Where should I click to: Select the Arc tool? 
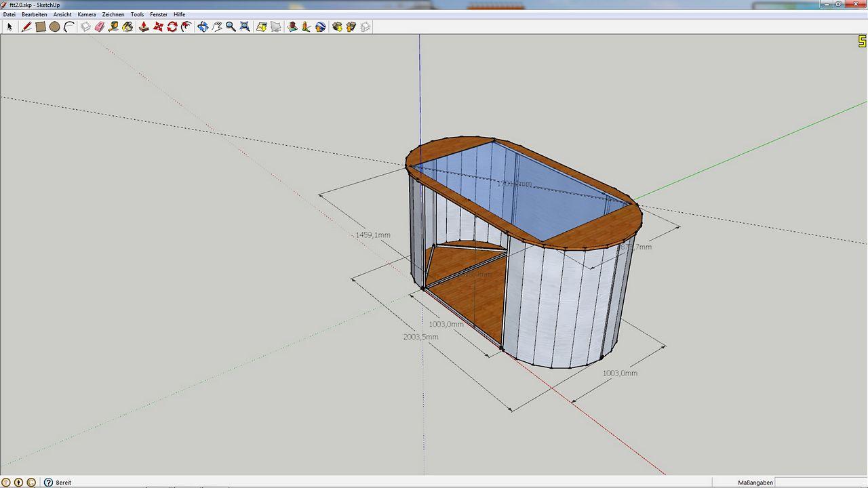[x=69, y=27]
